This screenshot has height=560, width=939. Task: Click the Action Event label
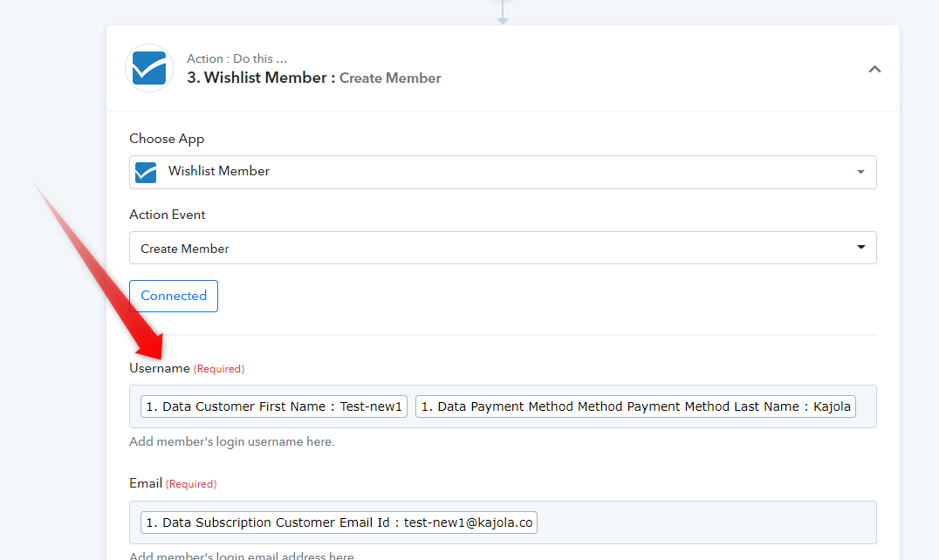coord(168,215)
